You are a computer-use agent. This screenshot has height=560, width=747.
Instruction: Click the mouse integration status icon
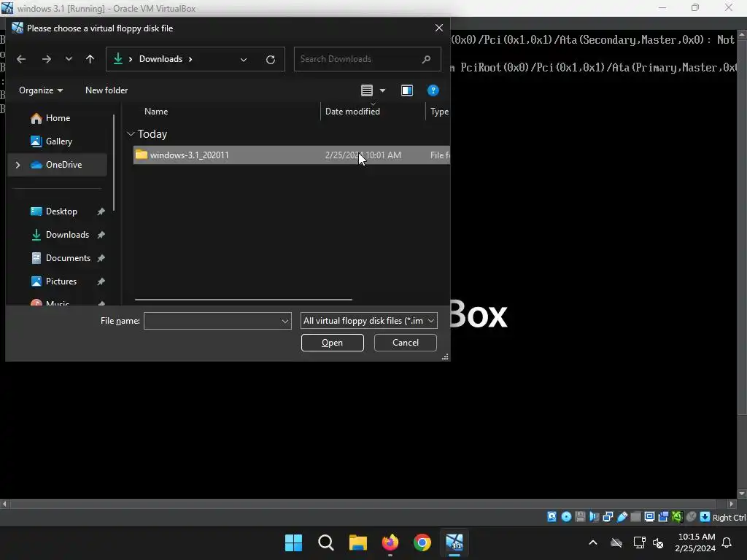coord(691,517)
